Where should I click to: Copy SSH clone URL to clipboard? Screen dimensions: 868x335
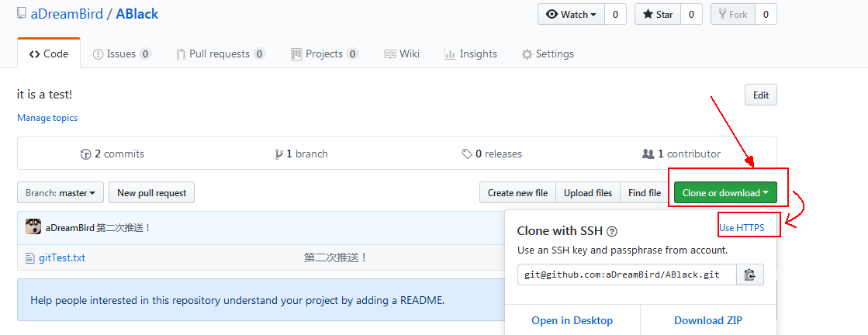[749, 275]
